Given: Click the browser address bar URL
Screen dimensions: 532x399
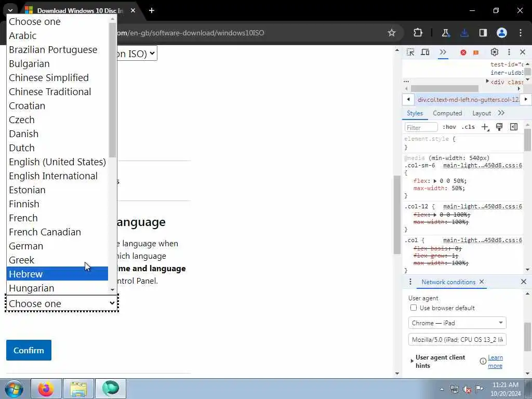Looking at the screenshot, I should (190, 33).
